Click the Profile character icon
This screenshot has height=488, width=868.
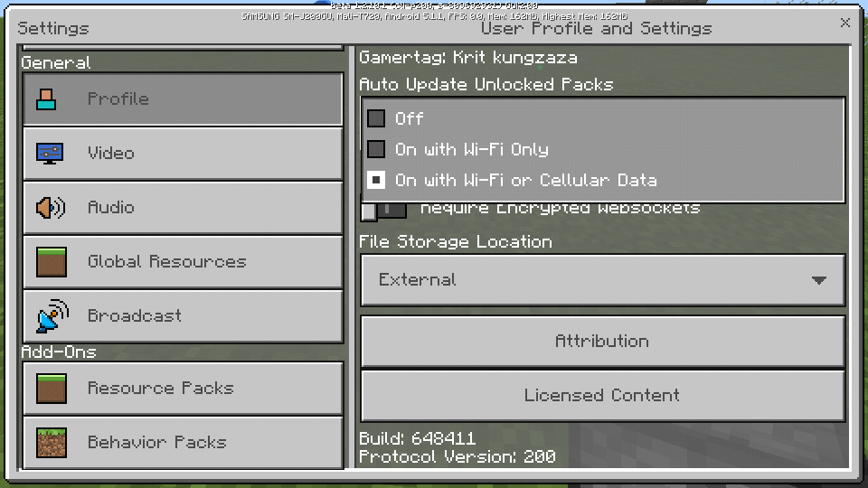coord(46,99)
